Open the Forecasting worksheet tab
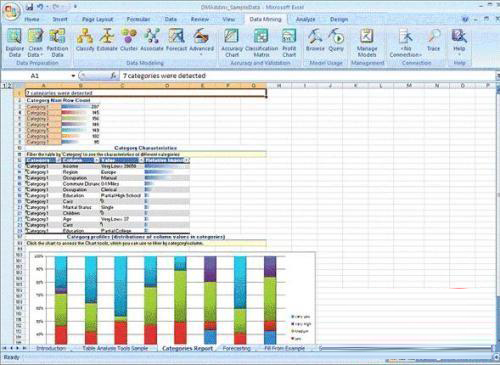The width and height of the screenshot is (500, 365). point(236,348)
